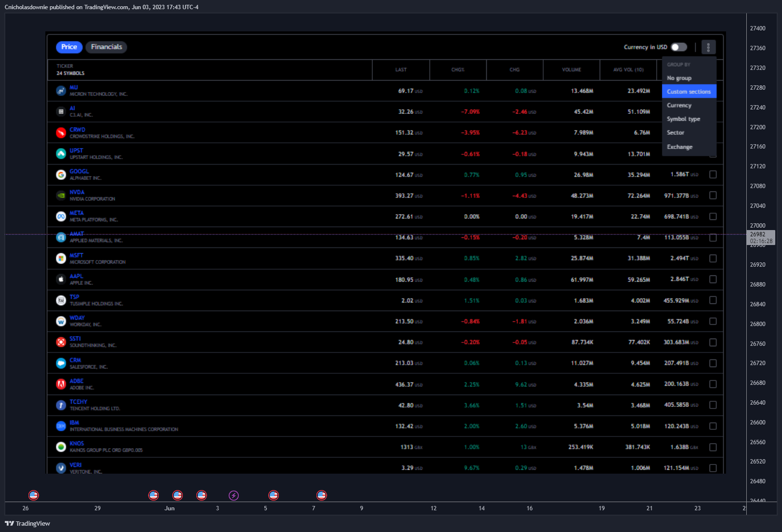
Task: Group by Exchange
Action: pos(689,147)
